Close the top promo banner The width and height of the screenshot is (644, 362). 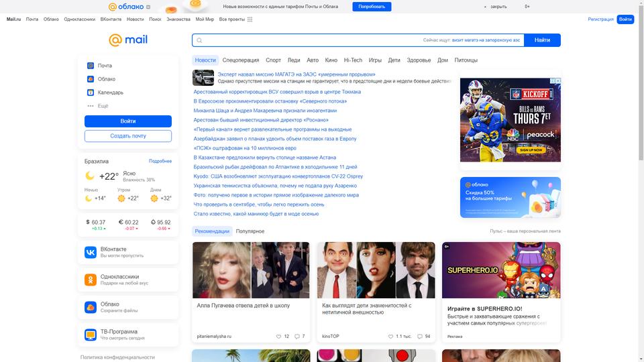point(496,7)
